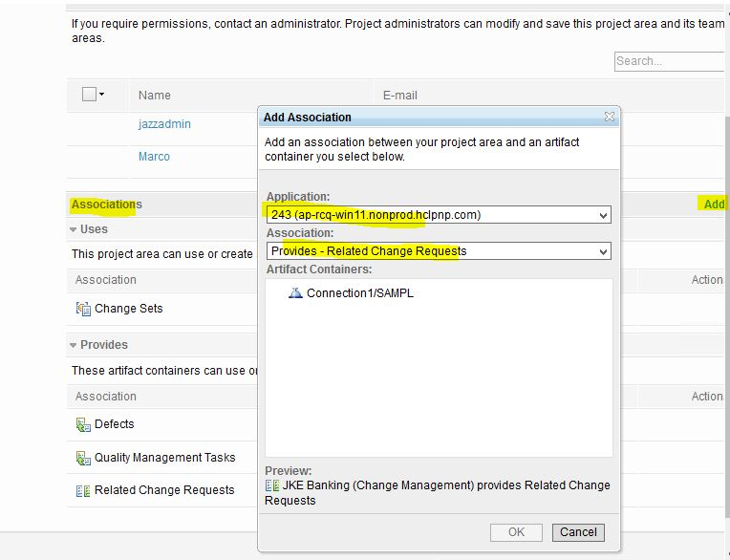The height and width of the screenshot is (560, 730).
Task: Open the checkbox selection dropdown arrow
Action: [102, 95]
